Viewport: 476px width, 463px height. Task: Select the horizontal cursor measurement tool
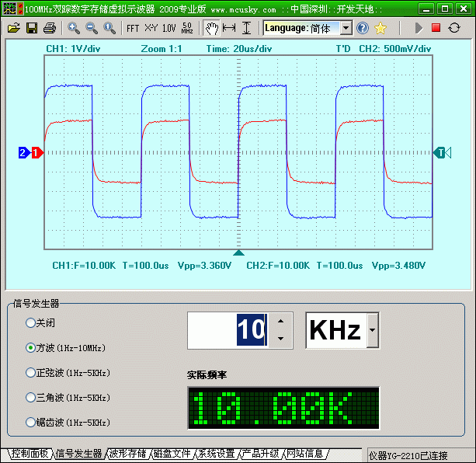(x=229, y=28)
